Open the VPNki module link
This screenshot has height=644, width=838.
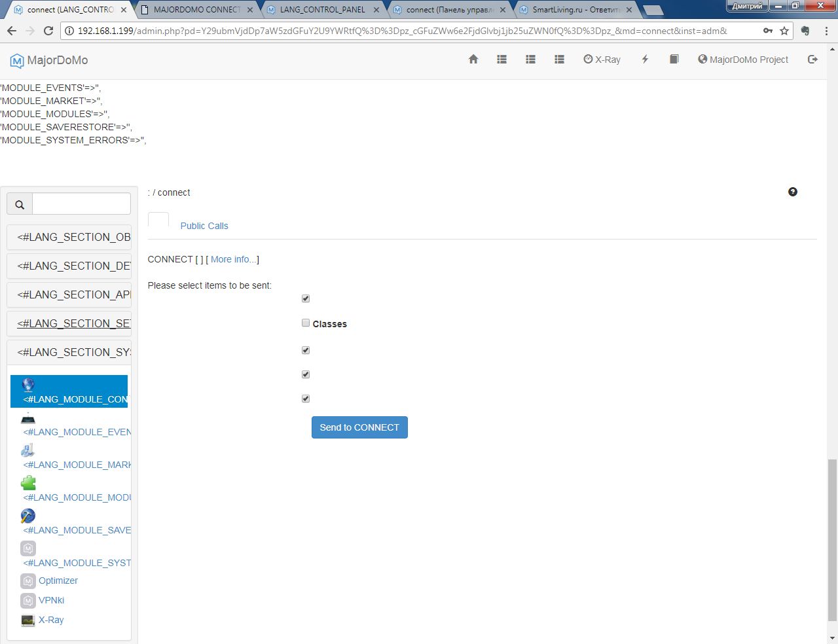[51, 600]
